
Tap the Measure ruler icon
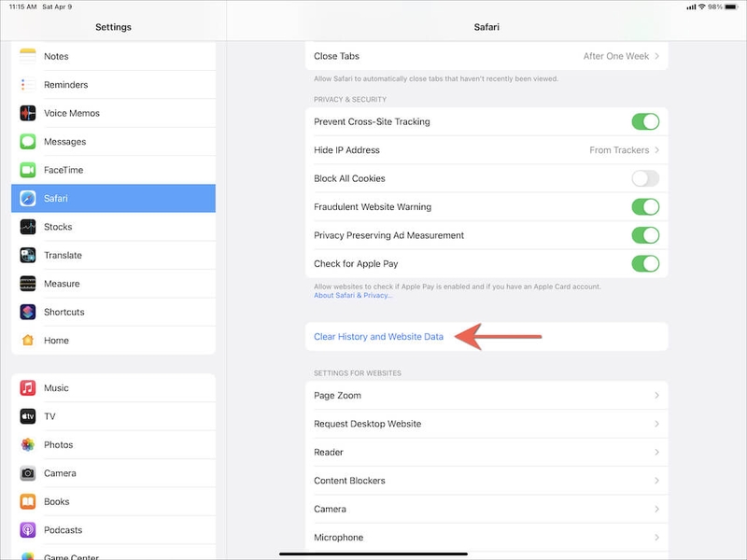[x=28, y=284]
